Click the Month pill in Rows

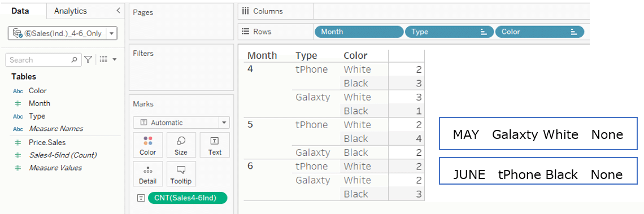(359, 32)
